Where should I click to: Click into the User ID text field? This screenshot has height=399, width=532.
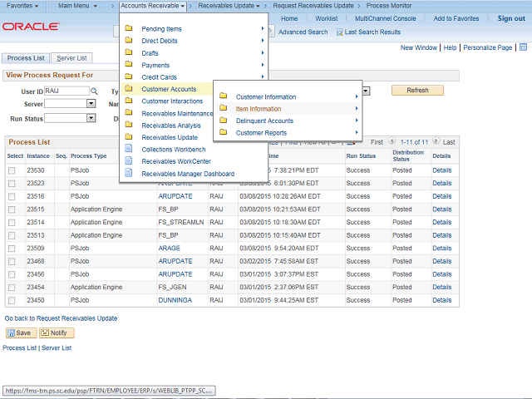click(66, 91)
